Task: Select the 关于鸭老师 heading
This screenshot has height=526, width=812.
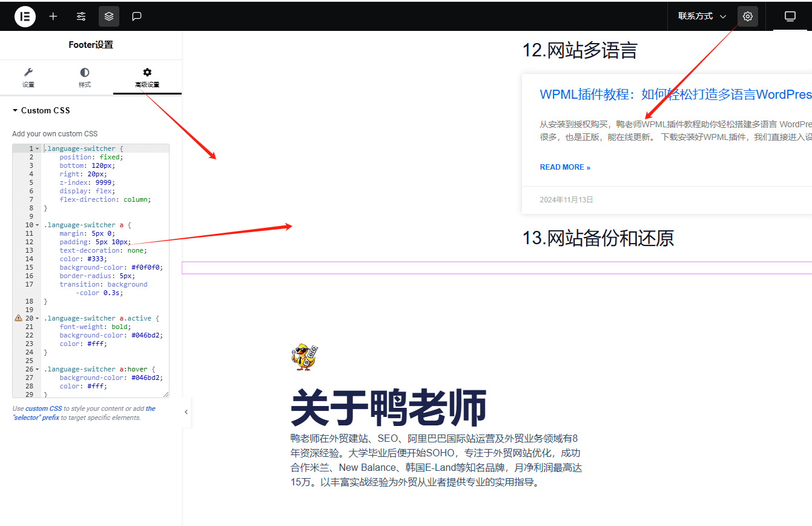Action: pyautogui.click(x=388, y=408)
